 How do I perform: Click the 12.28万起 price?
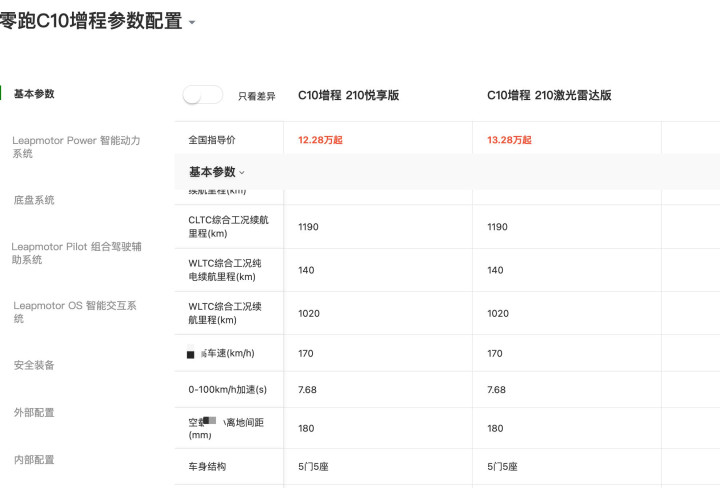[x=320, y=140]
